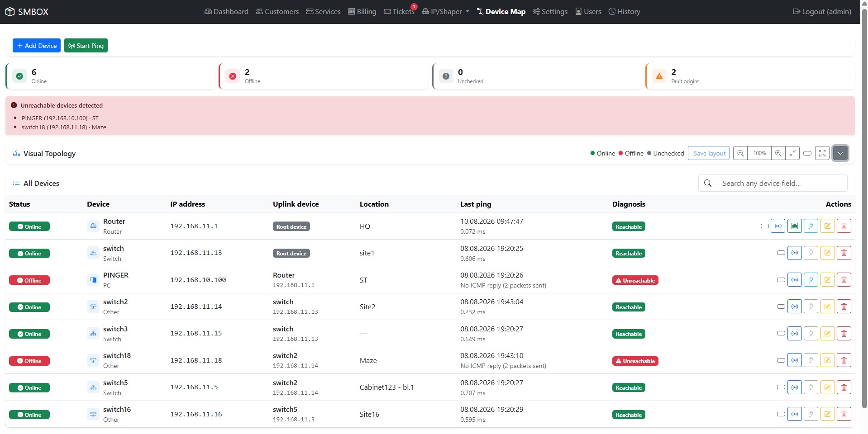868x434 pixels.
Task: Click the plug icon in the Router row
Action: pyautogui.click(x=811, y=226)
